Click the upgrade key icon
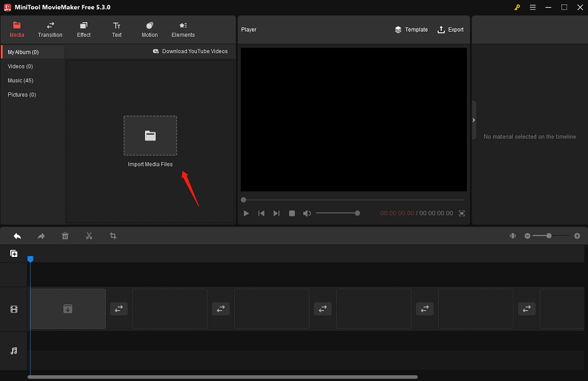 tap(517, 7)
